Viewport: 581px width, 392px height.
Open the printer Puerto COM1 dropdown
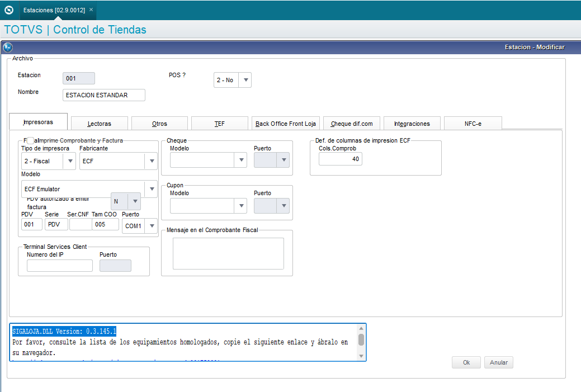pyautogui.click(x=152, y=226)
